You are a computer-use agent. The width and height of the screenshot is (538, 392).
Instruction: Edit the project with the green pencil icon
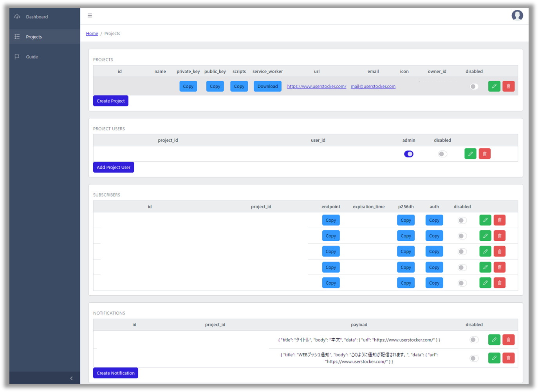click(x=494, y=86)
